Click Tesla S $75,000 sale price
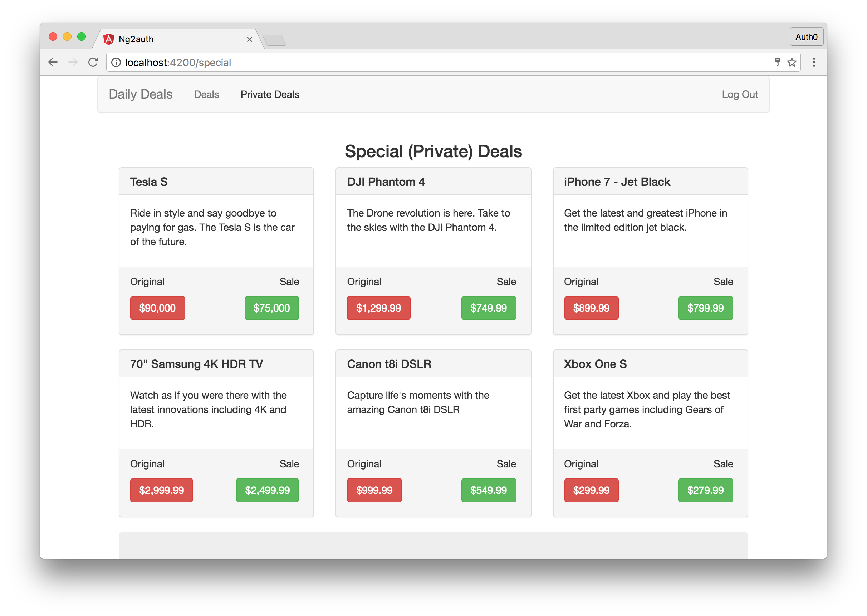Viewport: 867px width, 616px height. click(x=271, y=308)
